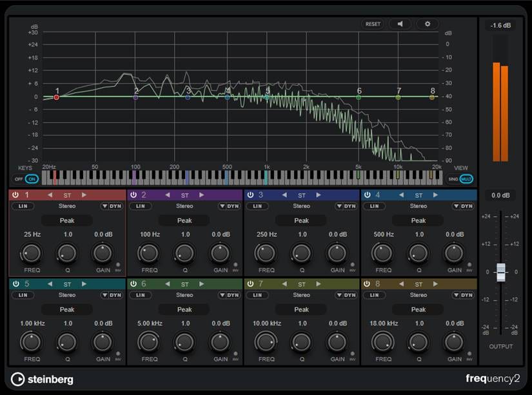Click the -1.6 dB peak level readout

[x=500, y=25]
